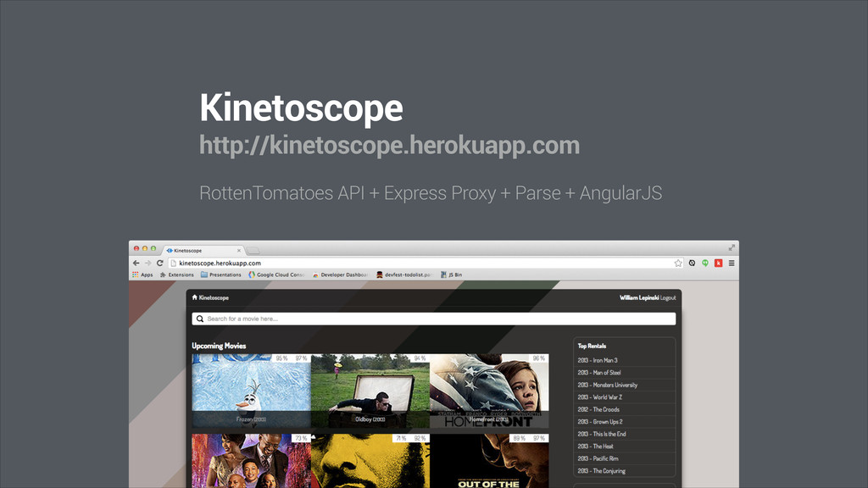868x488 pixels.
Task: Open the Oldboy movie poster
Action: (x=370, y=391)
